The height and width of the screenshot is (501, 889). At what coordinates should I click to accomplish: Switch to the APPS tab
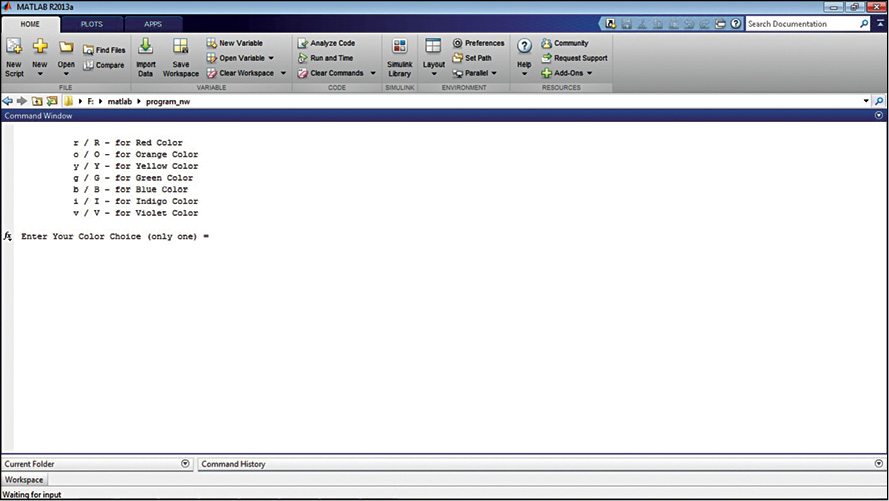(153, 23)
